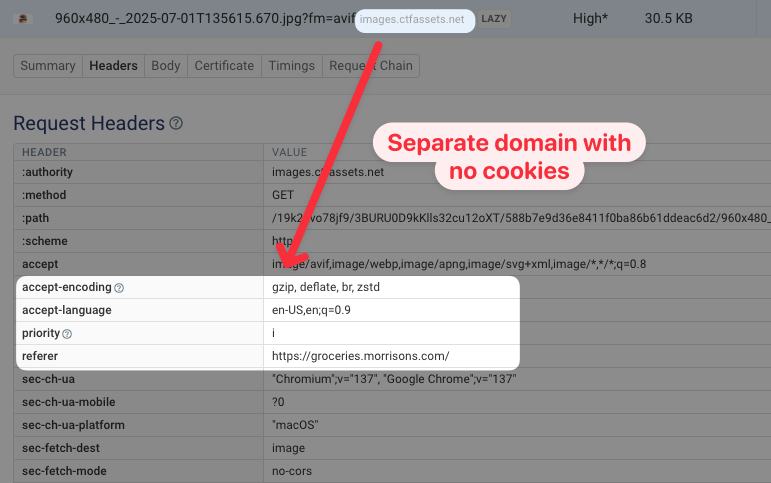The width and height of the screenshot is (771, 483).
Task: Select the accept header name
Action: coord(40,264)
